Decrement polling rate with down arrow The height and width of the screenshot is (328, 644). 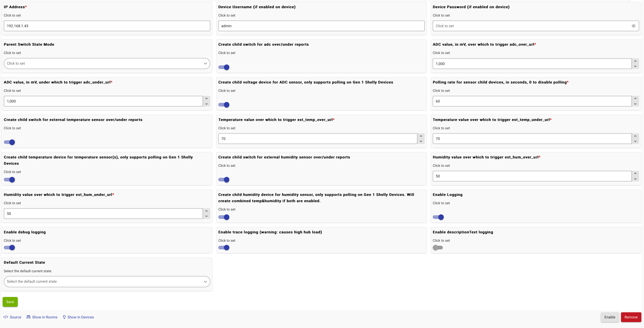coord(635,104)
